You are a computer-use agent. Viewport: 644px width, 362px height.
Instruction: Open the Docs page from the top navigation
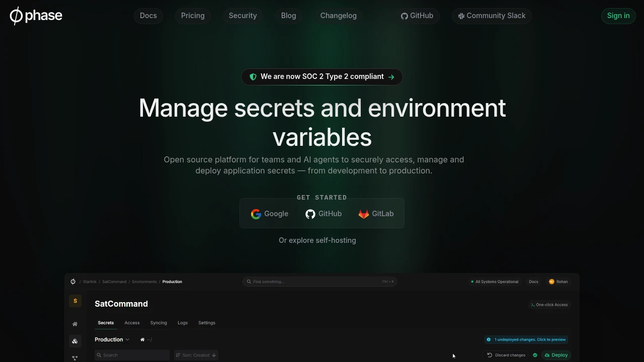(x=148, y=16)
